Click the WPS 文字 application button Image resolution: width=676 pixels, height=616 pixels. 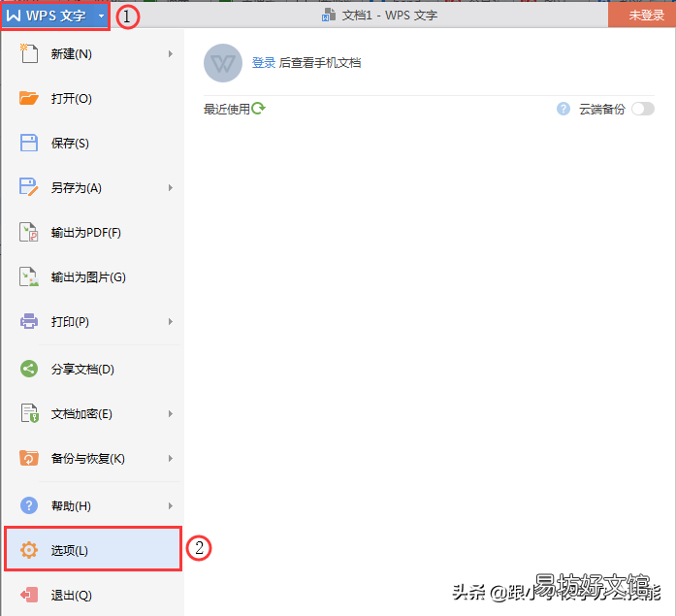coord(55,16)
